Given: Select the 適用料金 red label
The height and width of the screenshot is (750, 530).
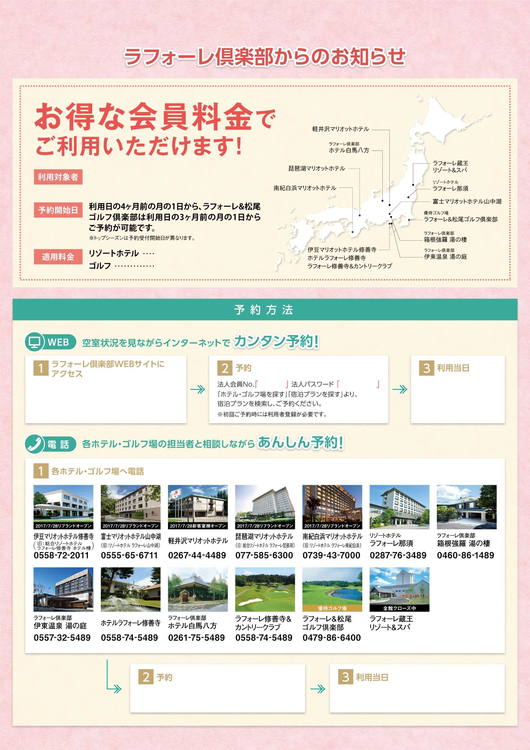Looking at the screenshot, I should [x=58, y=257].
